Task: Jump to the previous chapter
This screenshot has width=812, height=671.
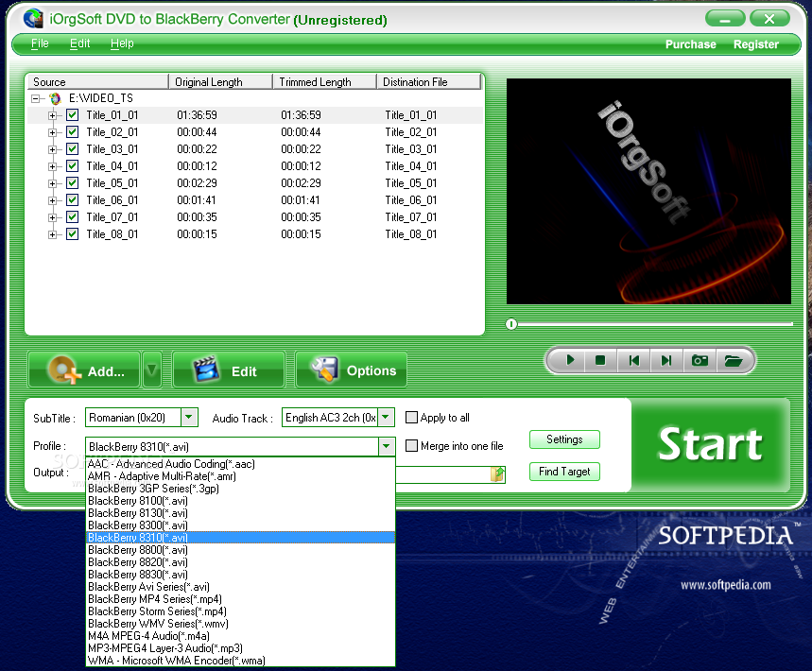Action: point(633,360)
